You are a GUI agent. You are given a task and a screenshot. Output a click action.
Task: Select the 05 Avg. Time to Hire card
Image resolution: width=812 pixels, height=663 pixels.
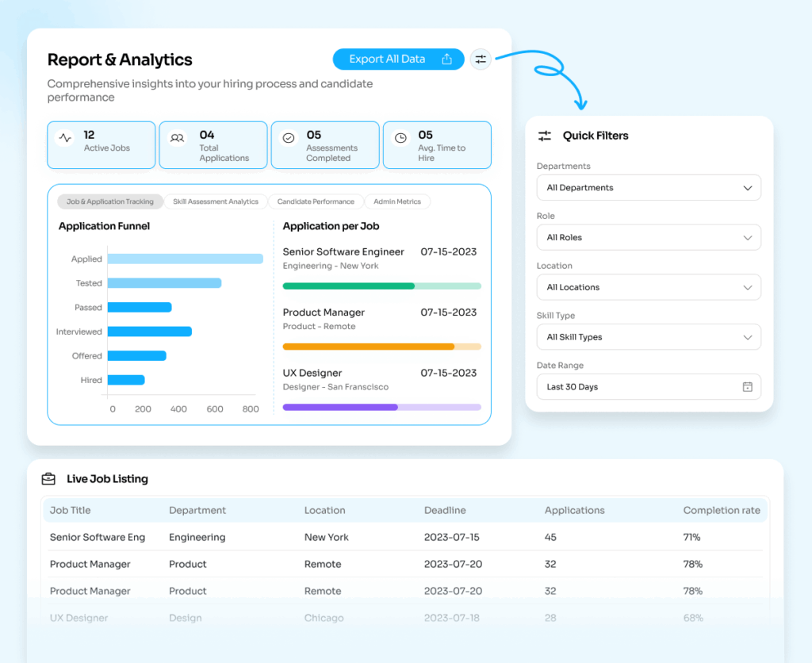click(x=437, y=145)
